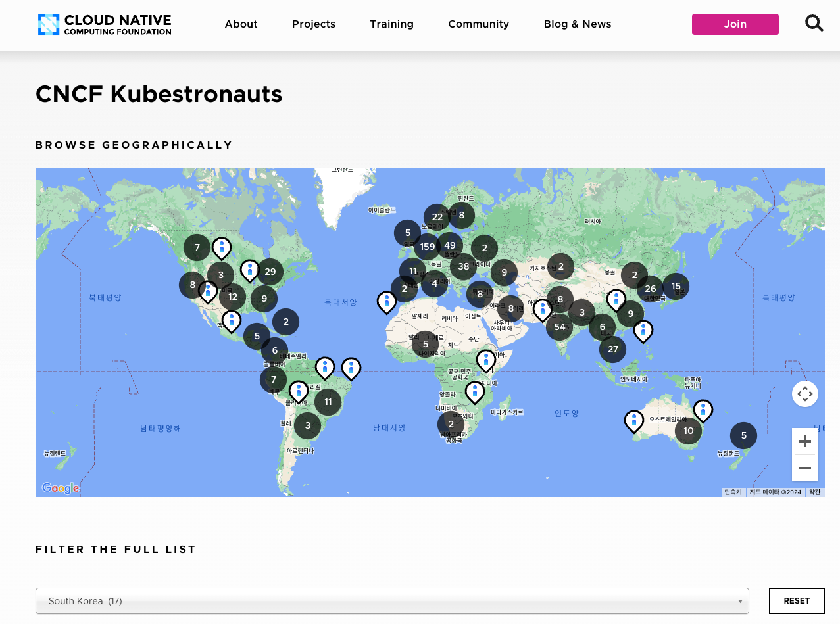
Task: Open the map terms link (약관)
Action: [x=815, y=492]
